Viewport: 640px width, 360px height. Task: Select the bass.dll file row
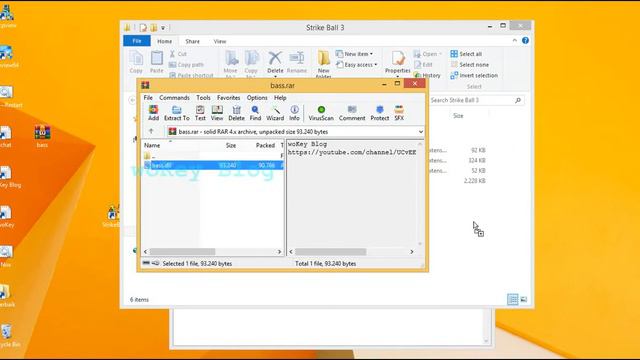pos(213,165)
